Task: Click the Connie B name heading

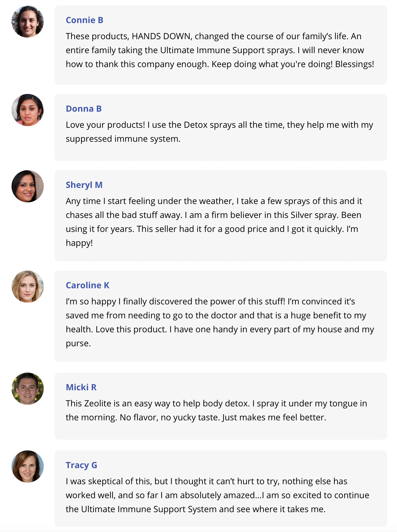Action: pos(84,20)
